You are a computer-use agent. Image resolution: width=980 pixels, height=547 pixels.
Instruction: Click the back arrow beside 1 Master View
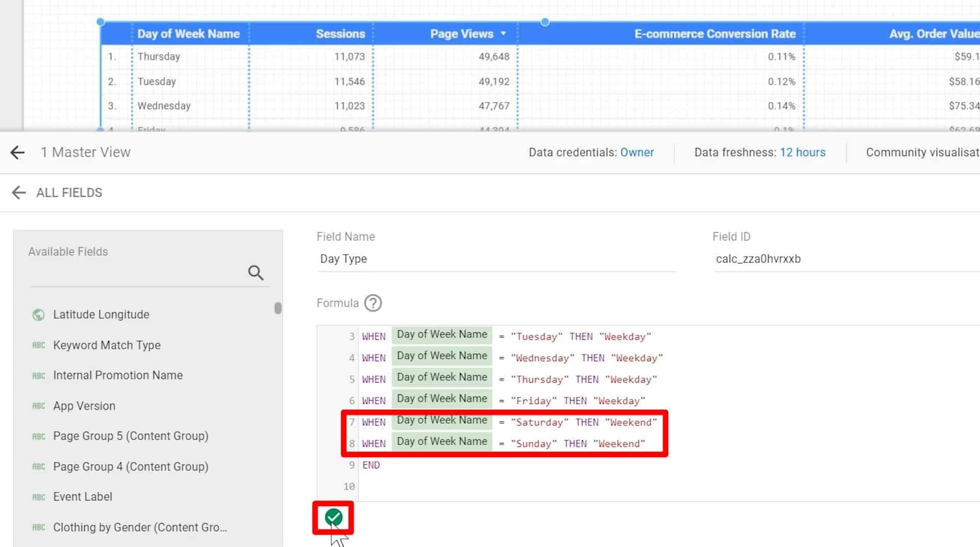tap(17, 153)
